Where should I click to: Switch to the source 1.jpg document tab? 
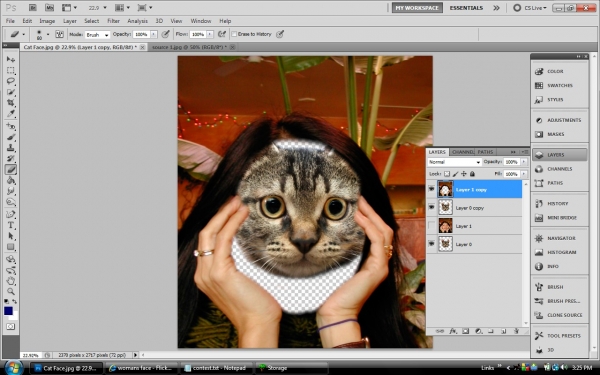coord(189,47)
